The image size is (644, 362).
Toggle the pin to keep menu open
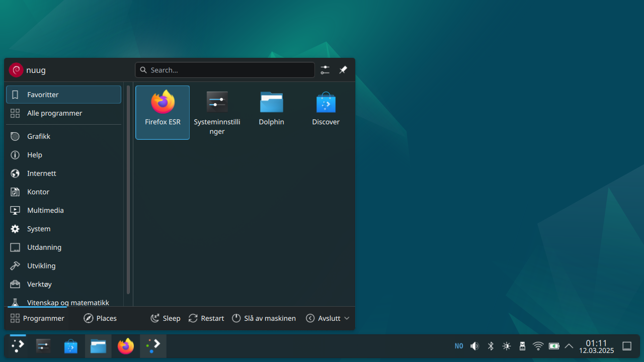click(x=343, y=70)
